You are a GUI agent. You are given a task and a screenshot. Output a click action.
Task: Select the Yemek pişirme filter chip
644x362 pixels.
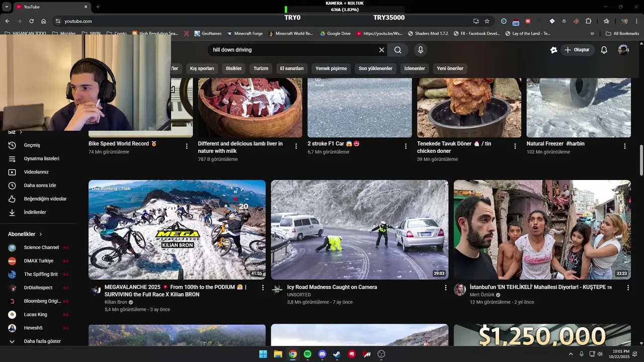[331, 68]
